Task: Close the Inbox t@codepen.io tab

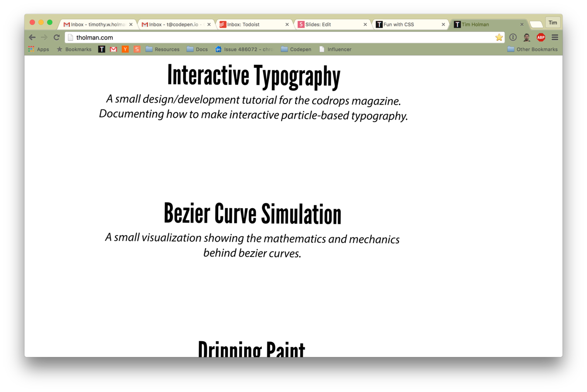Action: click(x=209, y=24)
